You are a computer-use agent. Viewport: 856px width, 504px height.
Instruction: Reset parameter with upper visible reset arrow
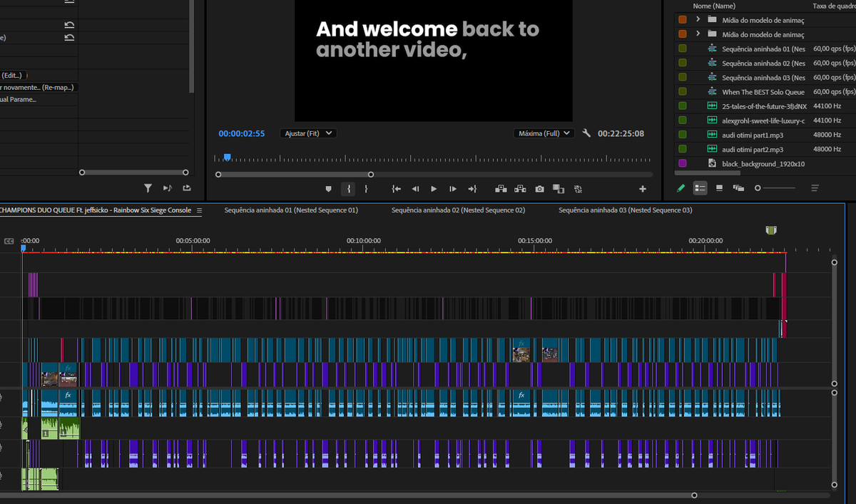click(x=69, y=25)
